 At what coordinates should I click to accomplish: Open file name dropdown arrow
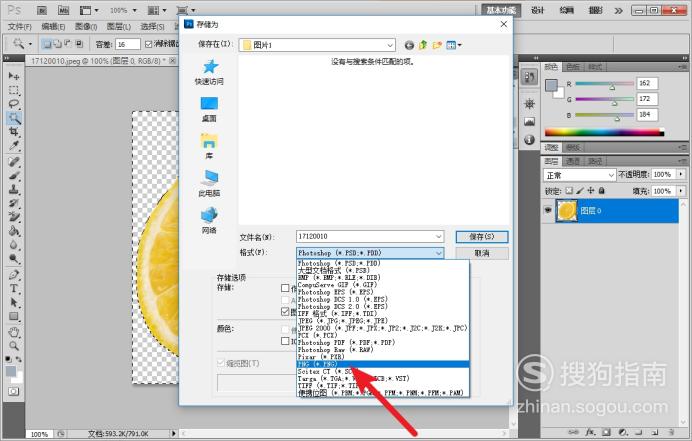tap(439, 237)
